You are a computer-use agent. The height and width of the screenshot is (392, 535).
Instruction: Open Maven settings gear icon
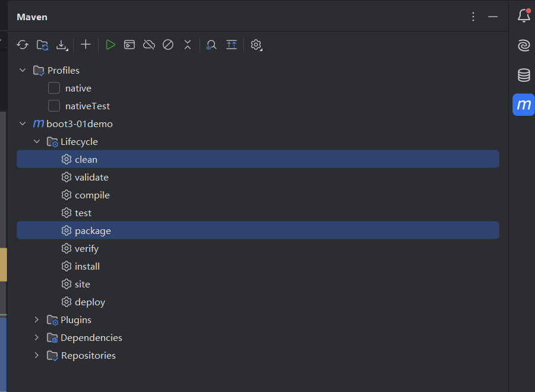click(257, 45)
